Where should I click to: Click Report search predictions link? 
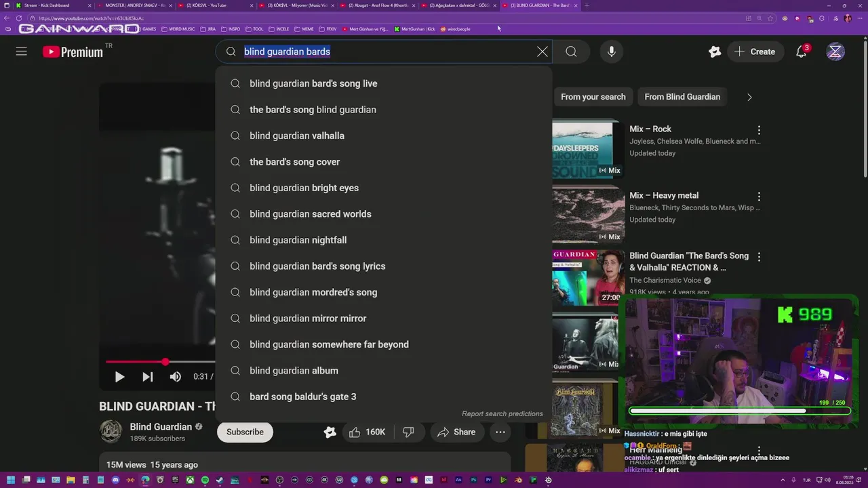click(502, 413)
